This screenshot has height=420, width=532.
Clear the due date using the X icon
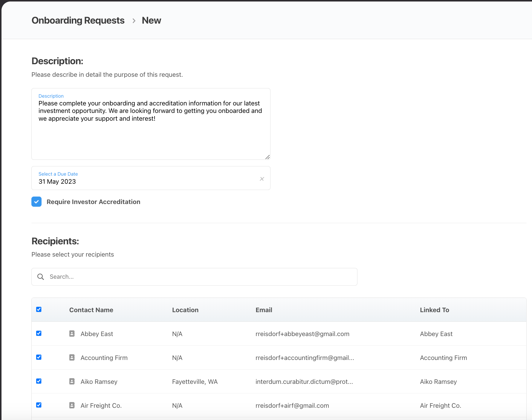tap(262, 179)
